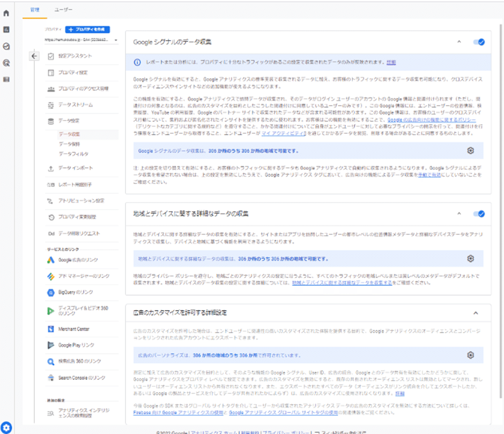The image size is (504, 434).
Task: Click the Google Play リンク icon
Action: 51,345
